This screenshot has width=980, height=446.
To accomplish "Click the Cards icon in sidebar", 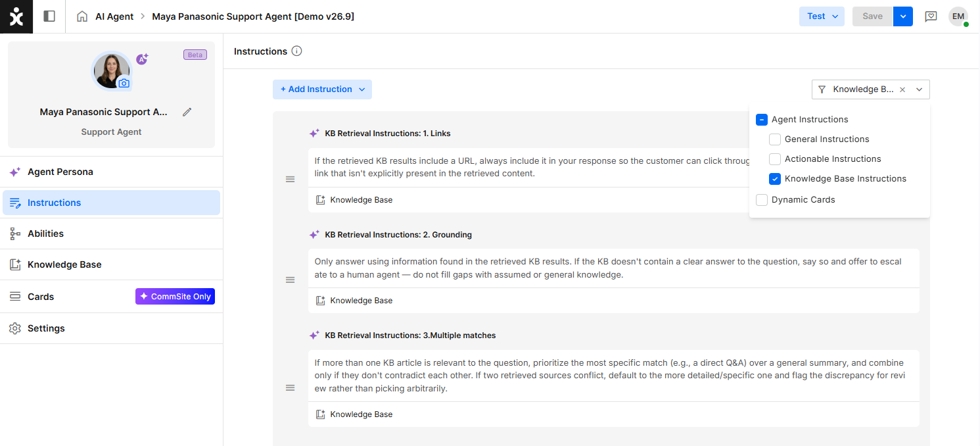I will 15,297.
